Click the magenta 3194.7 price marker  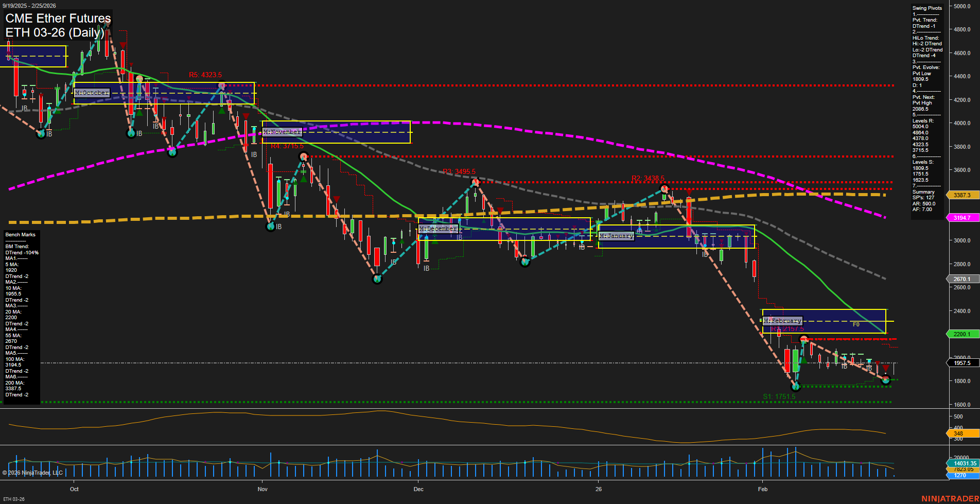[962, 218]
